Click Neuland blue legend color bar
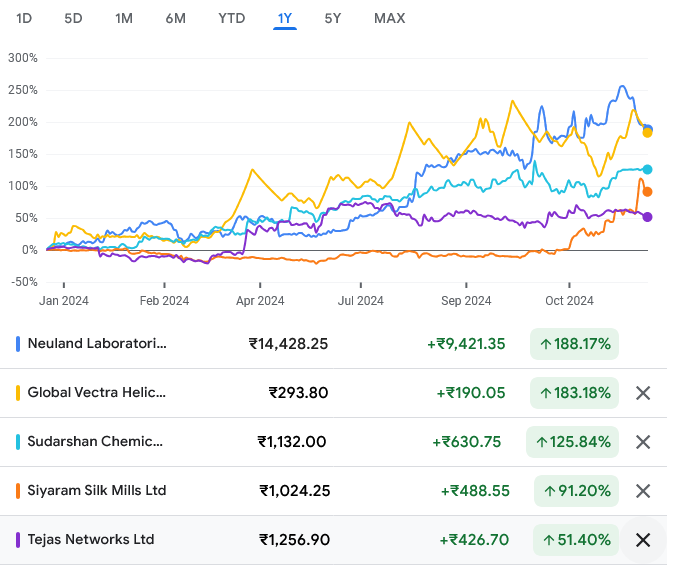The width and height of the screenshot is (675, 565). 18,344
